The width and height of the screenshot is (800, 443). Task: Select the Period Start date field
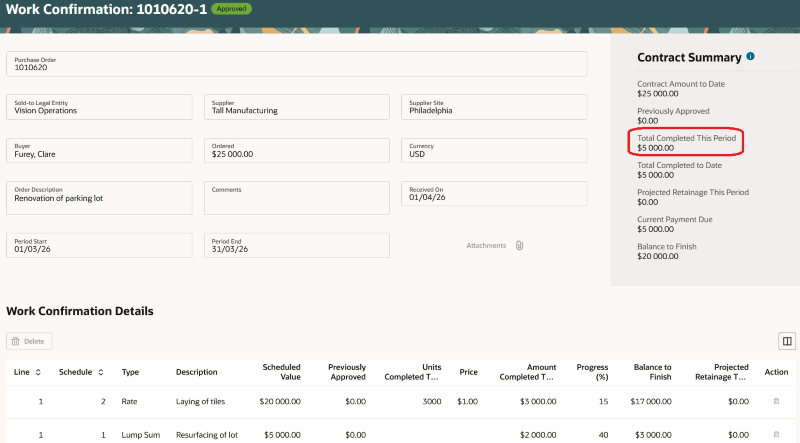click(99, 245)
